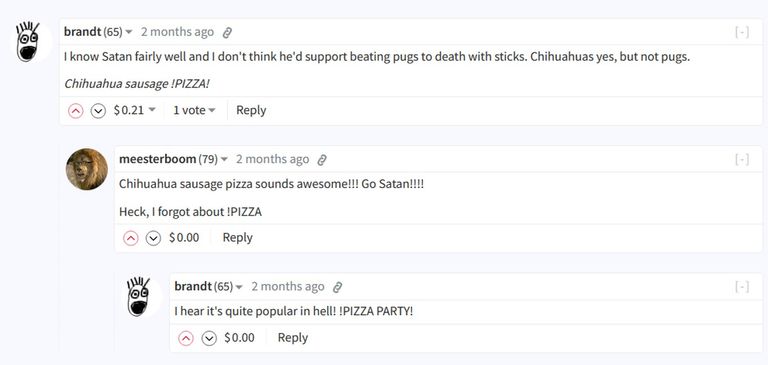
Task: Upvote meesterboom's Chihuahua sausage pizza comment
Action: pyautogui.click(x=131, y=239)
